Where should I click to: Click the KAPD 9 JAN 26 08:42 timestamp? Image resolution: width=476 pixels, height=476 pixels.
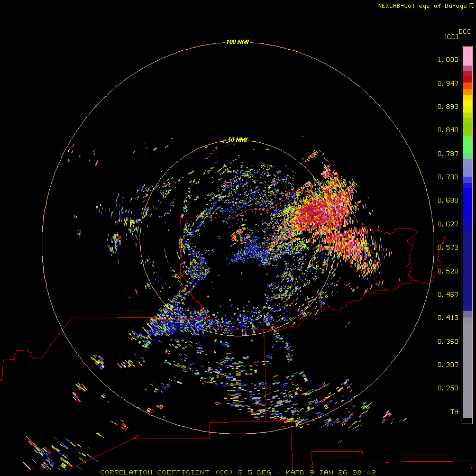click(x=331, y=472)
